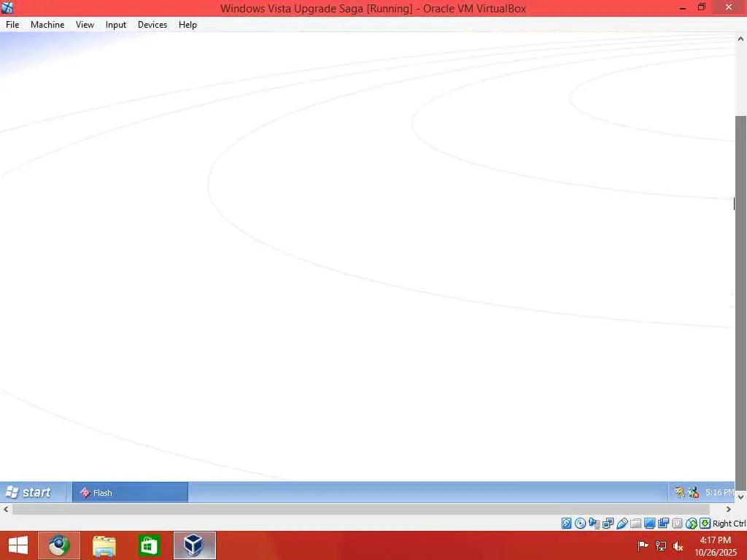Close the VirtualBox VM window
747x560 pixels.
[729, 7]
